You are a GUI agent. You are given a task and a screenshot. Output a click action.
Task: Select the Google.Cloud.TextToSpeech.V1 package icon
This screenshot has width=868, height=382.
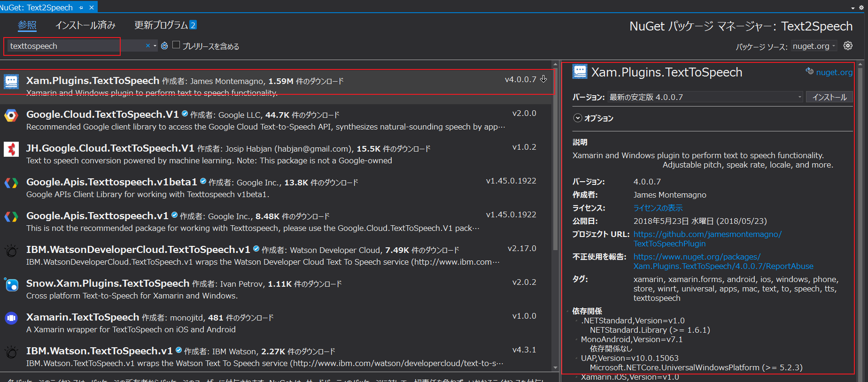(11, 115)
